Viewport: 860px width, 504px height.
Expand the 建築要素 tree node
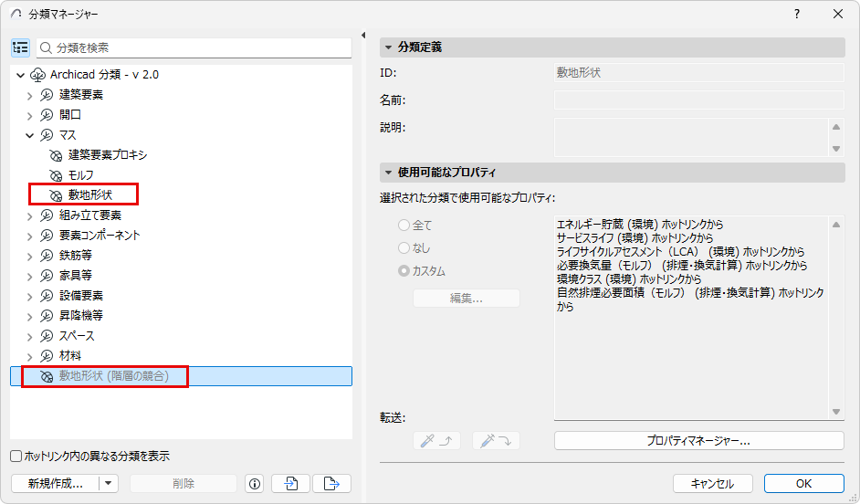pyautogui.click(x=30, y=96)
